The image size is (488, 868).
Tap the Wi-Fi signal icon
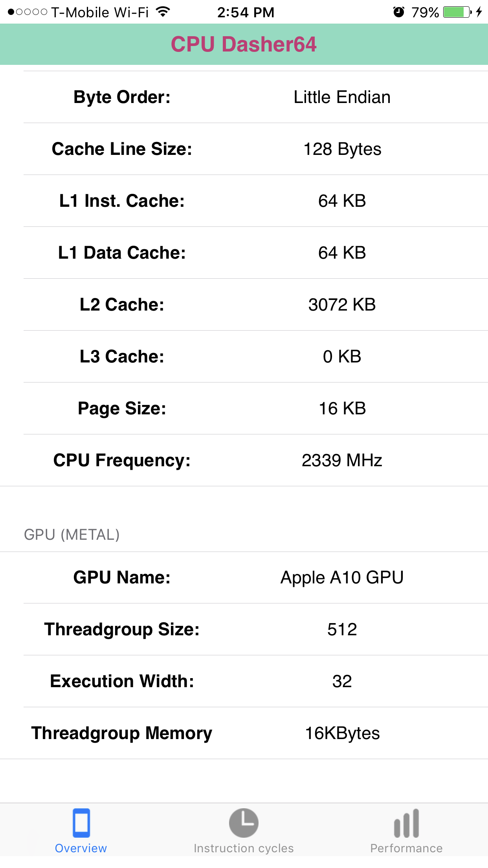163,12
